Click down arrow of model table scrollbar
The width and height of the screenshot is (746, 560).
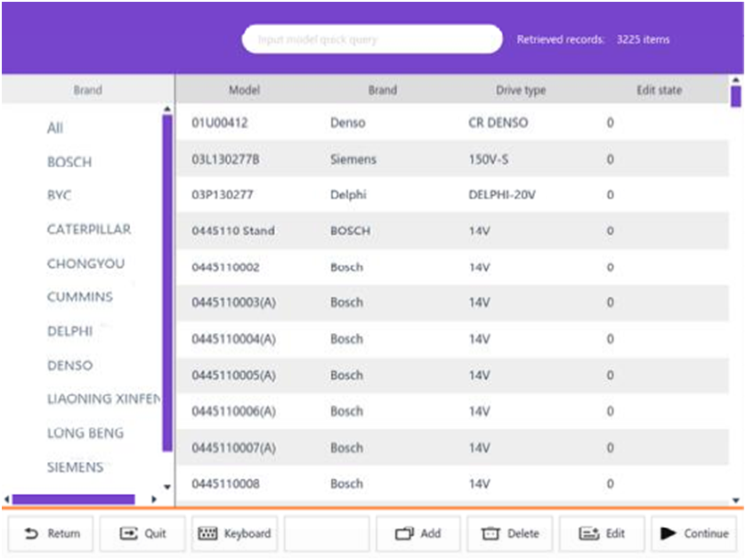tap(735, 500)
